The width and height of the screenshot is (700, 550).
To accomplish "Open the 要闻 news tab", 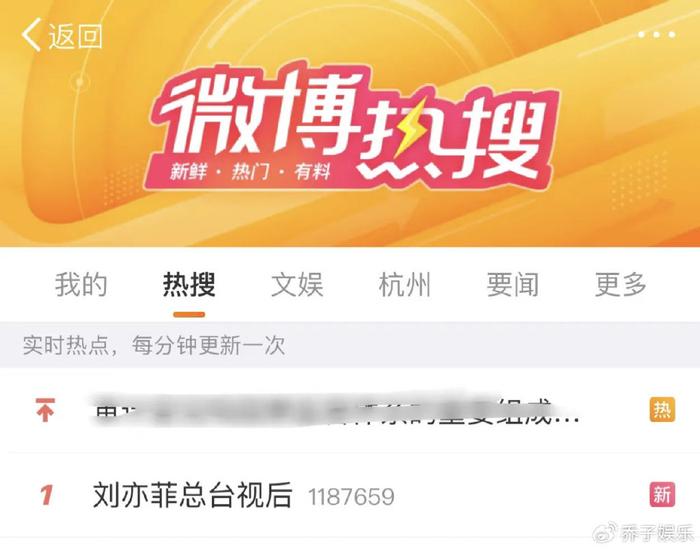I will pyautogui.click(x=512, y=284).
